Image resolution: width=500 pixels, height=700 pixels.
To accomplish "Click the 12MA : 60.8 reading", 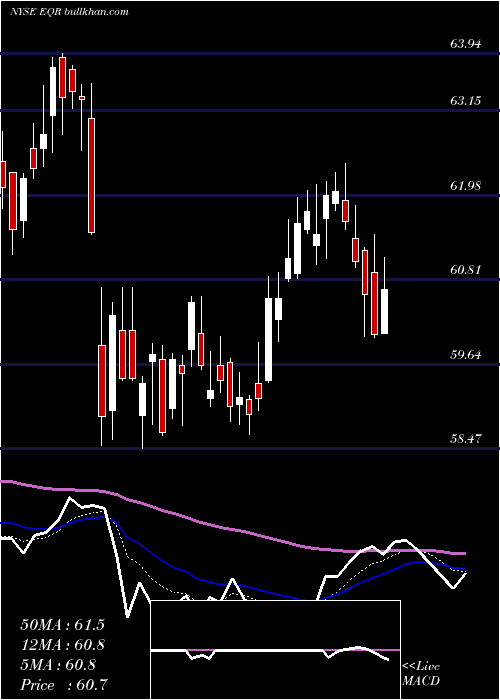I will (62, 645).
